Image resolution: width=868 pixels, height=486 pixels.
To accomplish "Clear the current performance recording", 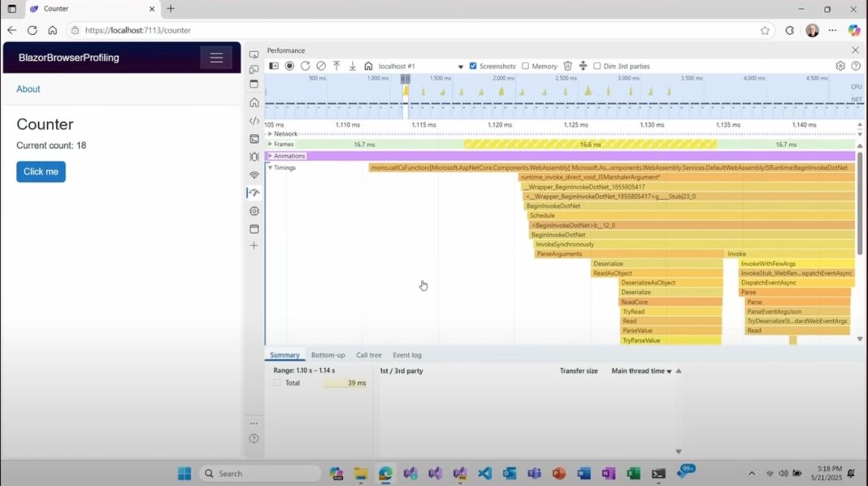I will tap(322, 66).
